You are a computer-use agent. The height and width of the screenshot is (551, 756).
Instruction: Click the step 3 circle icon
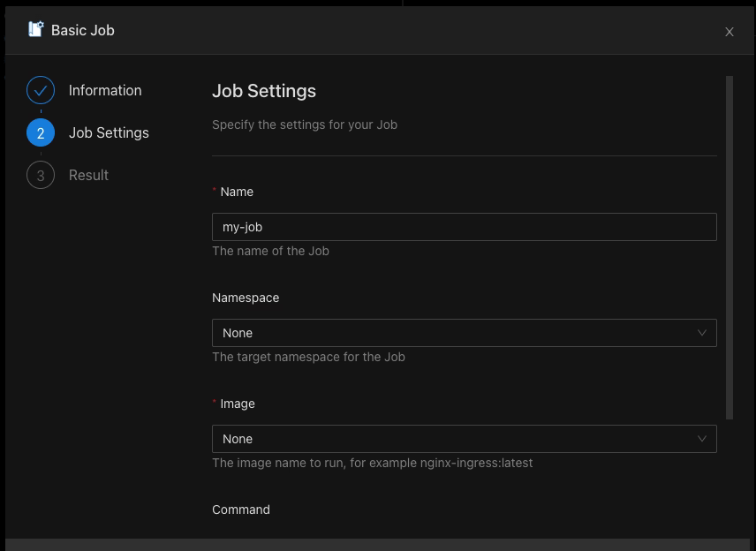(x=40, y=174)
